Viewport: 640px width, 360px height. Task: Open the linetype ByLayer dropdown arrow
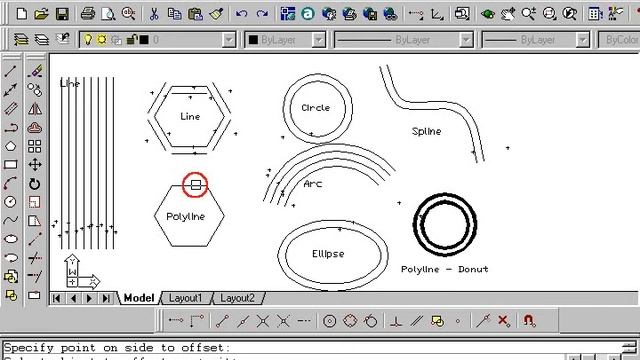pos(466,40)
